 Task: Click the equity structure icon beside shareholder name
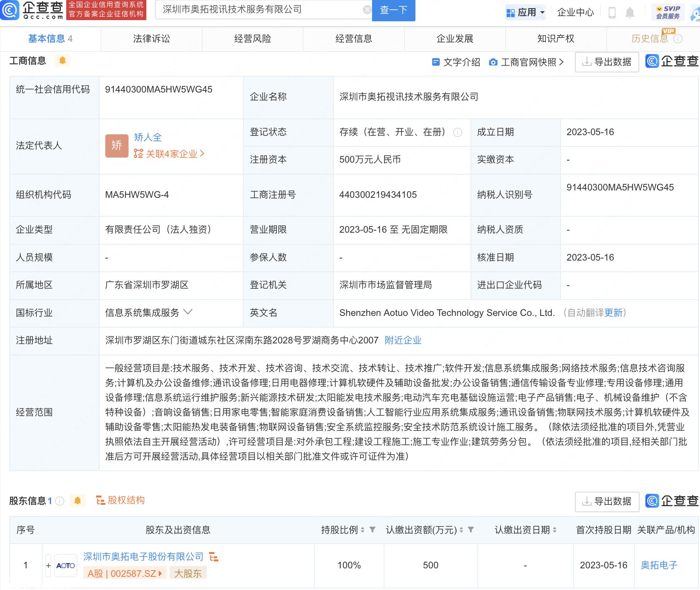(214, 557)
